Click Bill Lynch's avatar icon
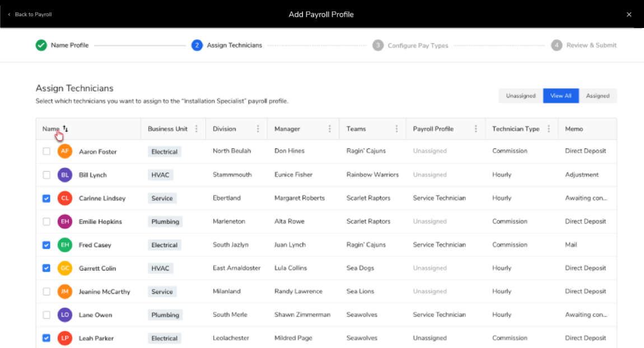This screenshot has width=644, height=348. [x=64, y=175]
